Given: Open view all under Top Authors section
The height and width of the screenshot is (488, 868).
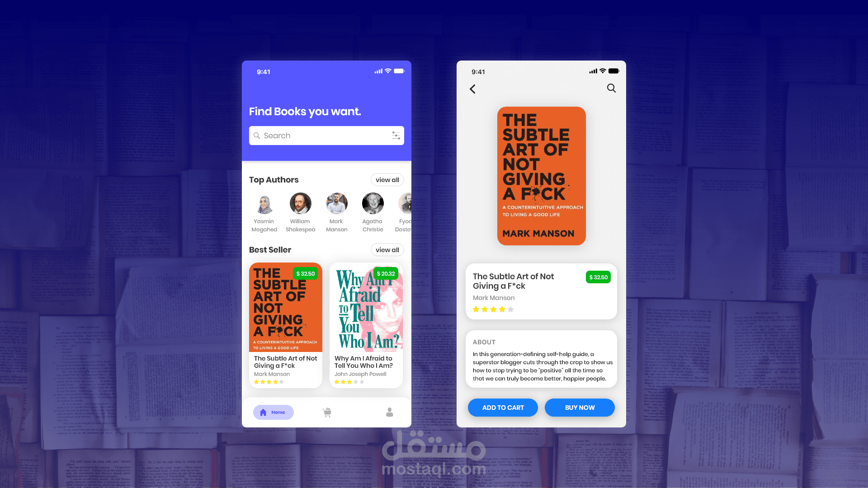Looking at the screenshot, I should point(387,179).
